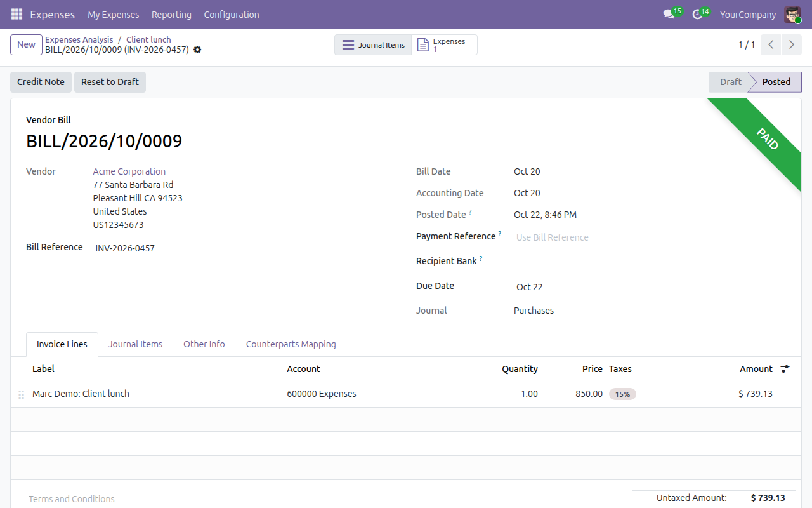This screenshot has height=508, width=812.
Task: Click the Label column header
Action: tap(43, 369)
